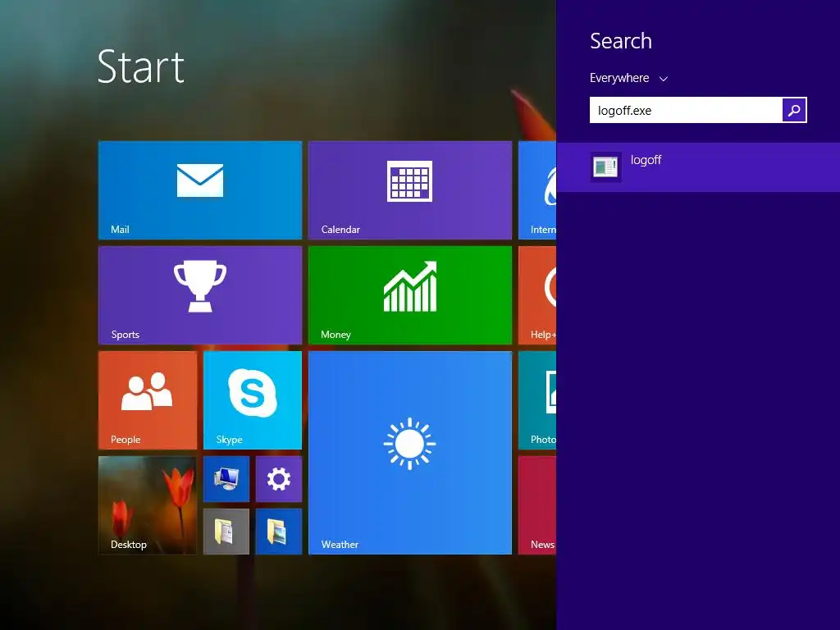Viewport: 840px width, 630px height.
Task: Open the Weather tile
Action: point(410,453)
